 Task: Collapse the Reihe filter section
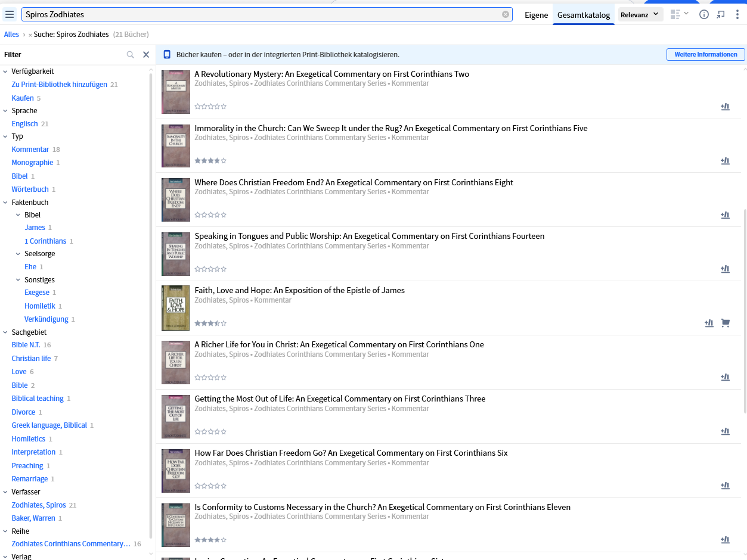[5, 531]
